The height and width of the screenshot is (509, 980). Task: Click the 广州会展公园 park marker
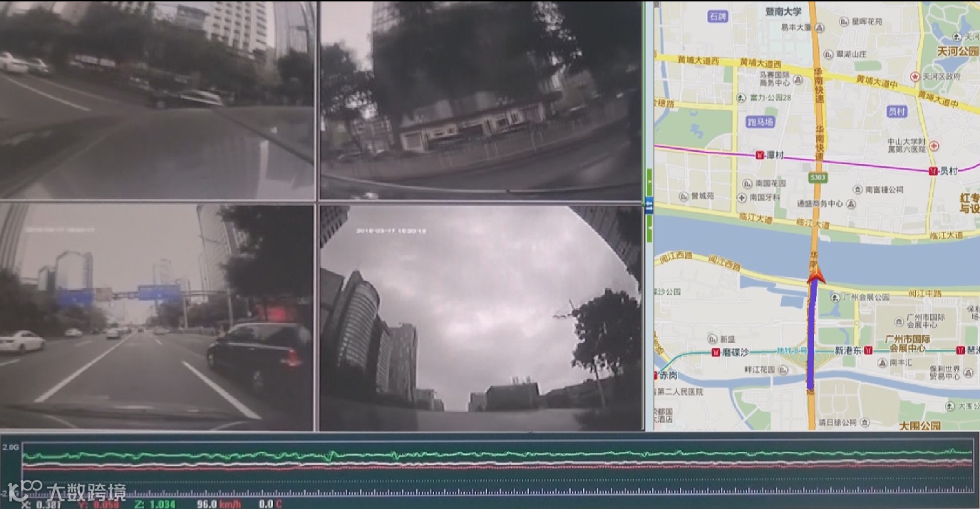(835, 297)
